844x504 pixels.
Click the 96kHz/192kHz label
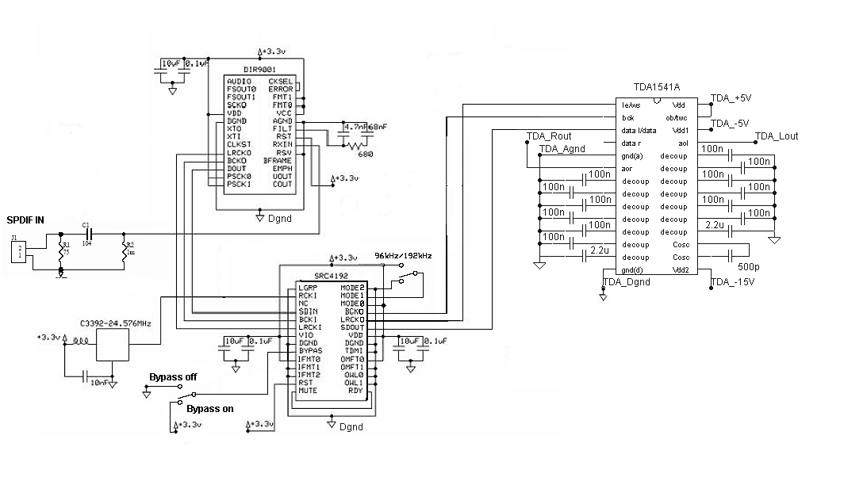[403, 255]
